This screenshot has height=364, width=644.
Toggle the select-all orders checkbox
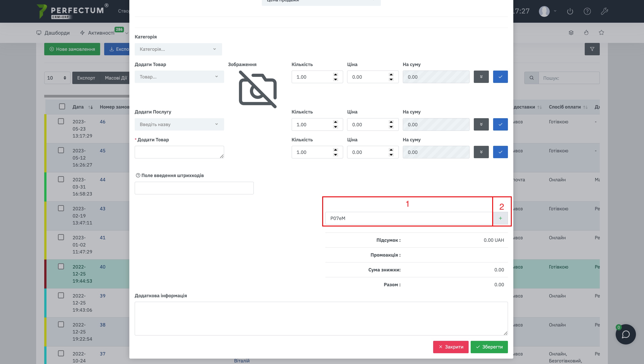(62, 106)
